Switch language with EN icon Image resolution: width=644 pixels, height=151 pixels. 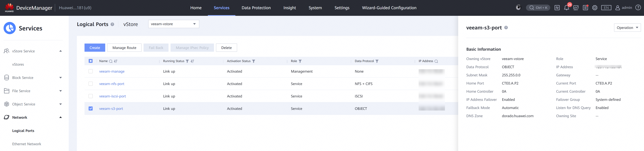coord(606,8)
